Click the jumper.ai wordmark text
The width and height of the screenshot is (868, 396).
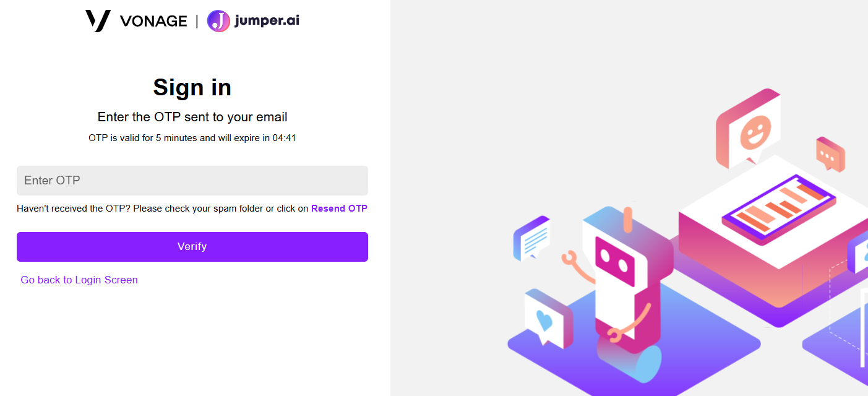click(267, 21)
